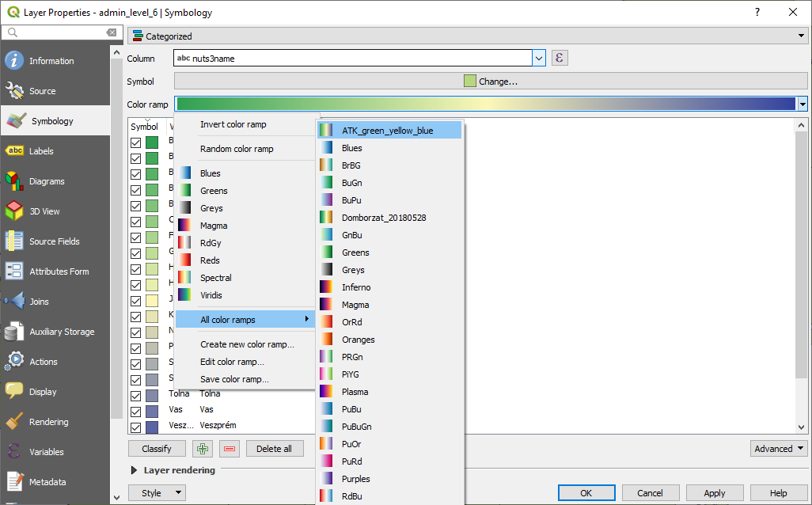
Task: Open the Column field dropdown arrow
Action: pos(539,58)
